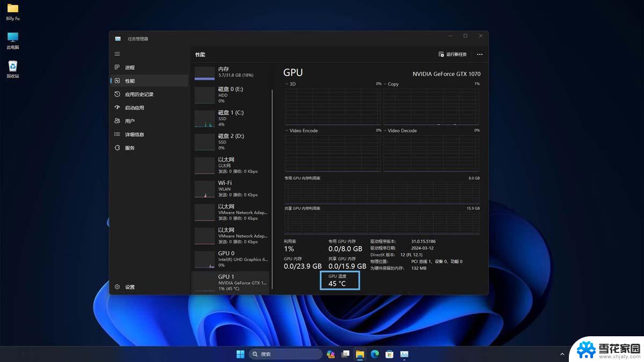This screenshot has height=362, width=644.
Task: Select 磁盘 2 (D:) SSD entry
Action: tap(231, 142)
